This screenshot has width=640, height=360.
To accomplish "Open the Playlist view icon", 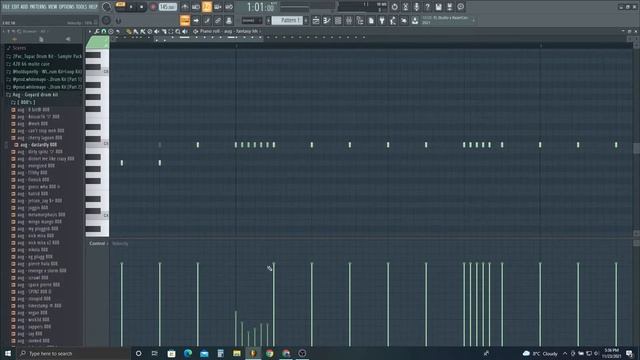I will click(316, 20).
